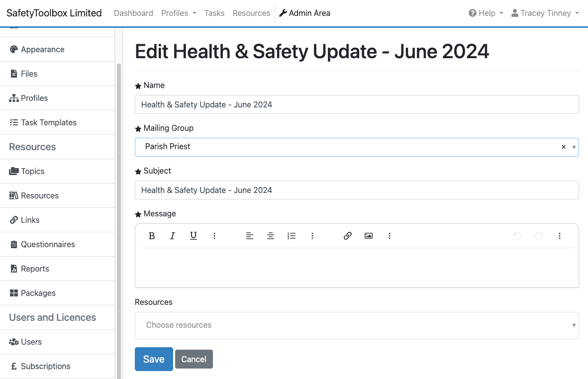Image resolution: width=588 pixels, height=379 pixels.
Task: Cancel editing the update
Action: click(x=194, y=359)
